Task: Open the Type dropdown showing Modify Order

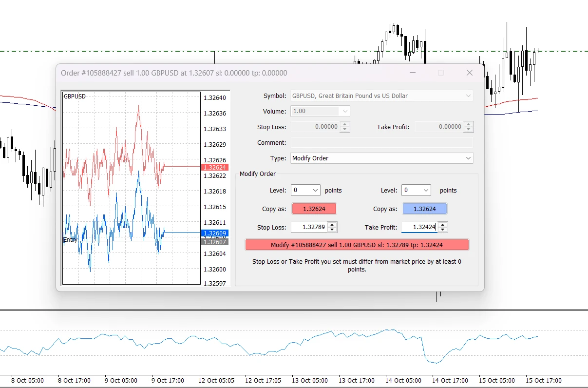Action: pos(382,158)
